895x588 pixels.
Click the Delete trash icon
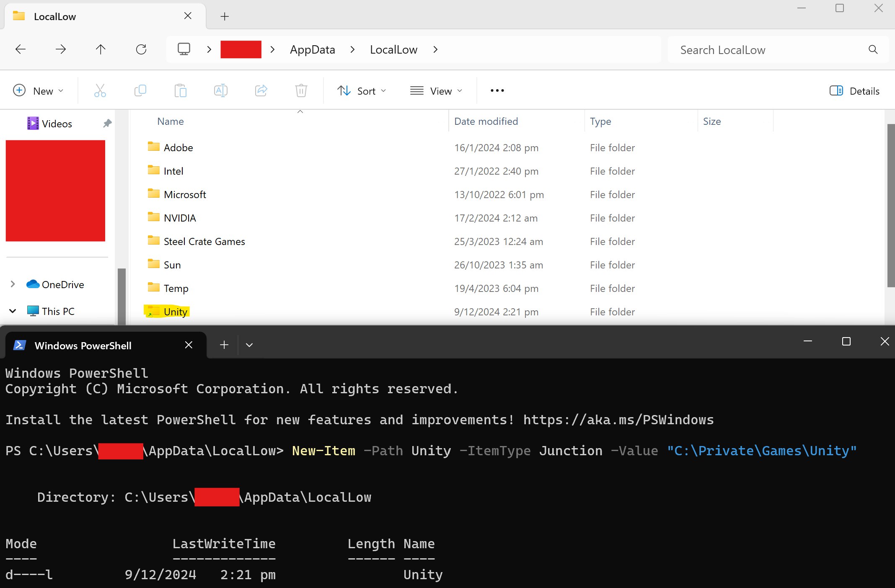pos(301,90)
